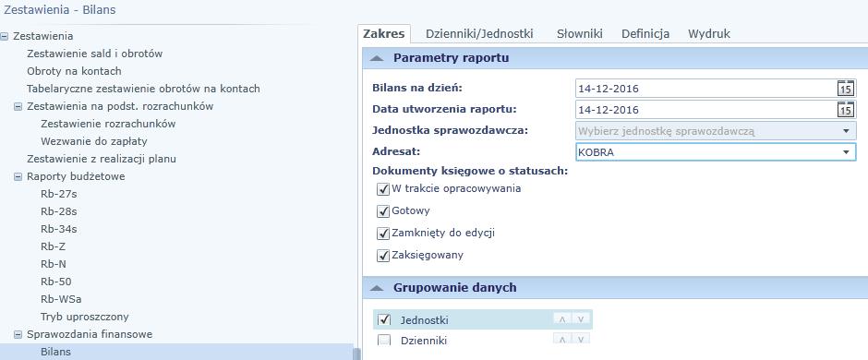Toggle Zamknięty do edycji checkbox
868x360 pixels.
click(383, 234)
